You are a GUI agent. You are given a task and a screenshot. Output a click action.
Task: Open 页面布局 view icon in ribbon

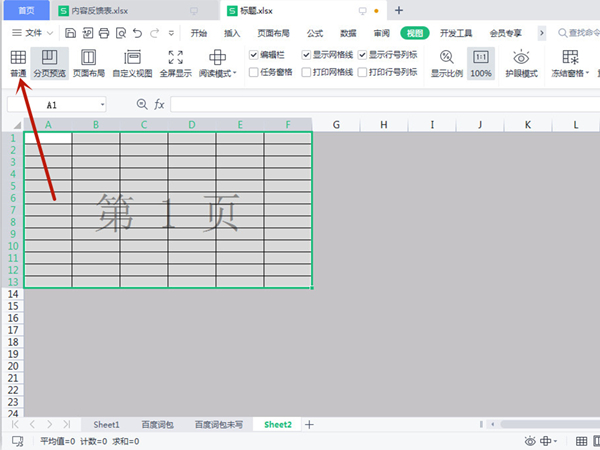coord(88,64)
